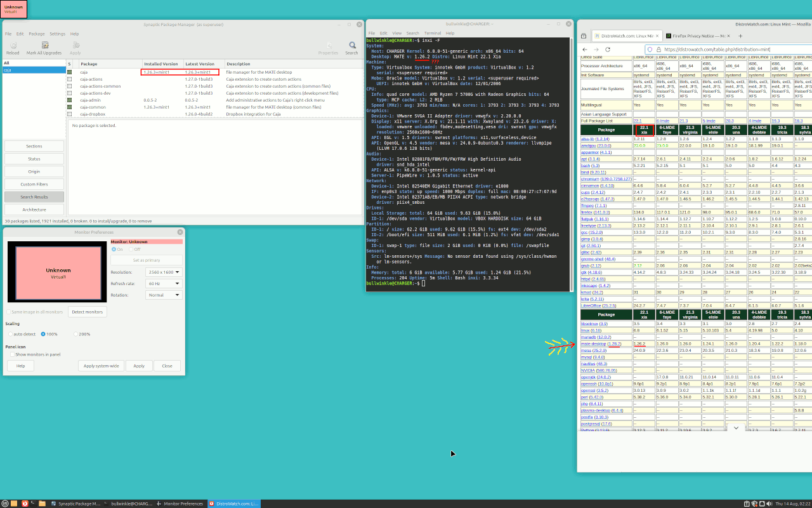
Task: Click Unknown Virtual1 monitor preview thumbnail
Action: pyautogui.click(x=58, y=272)
